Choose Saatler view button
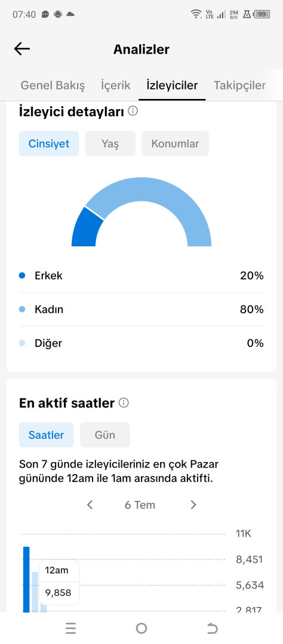Screen dimensions: 283x644 coord(46,435)
